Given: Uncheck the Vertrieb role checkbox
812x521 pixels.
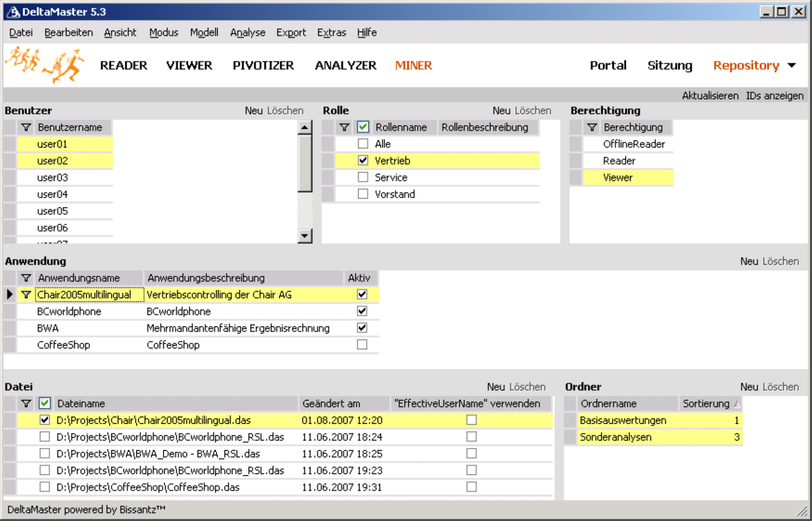Looking at the screenshot, I should 363,160.
